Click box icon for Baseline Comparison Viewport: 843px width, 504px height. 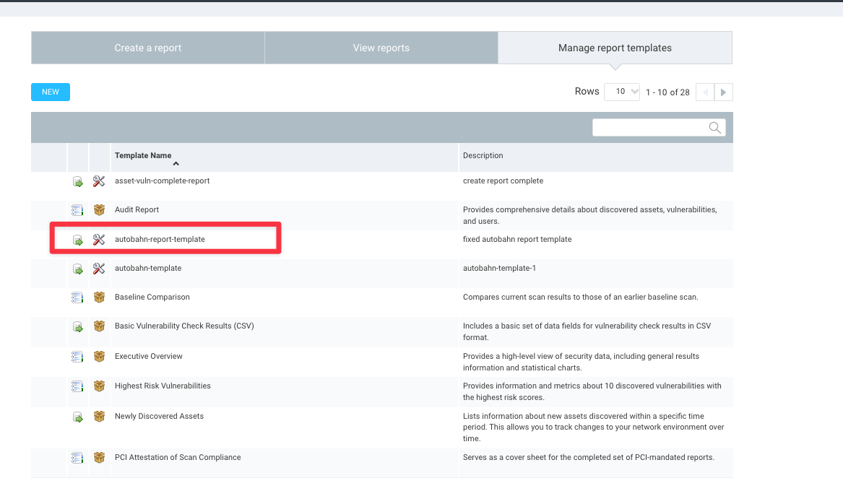click(99, 297)
